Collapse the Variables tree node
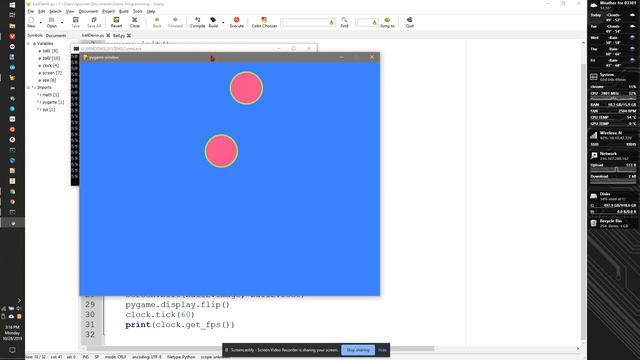Viewport: 640px width, 360px height. (x=29, y=43)
